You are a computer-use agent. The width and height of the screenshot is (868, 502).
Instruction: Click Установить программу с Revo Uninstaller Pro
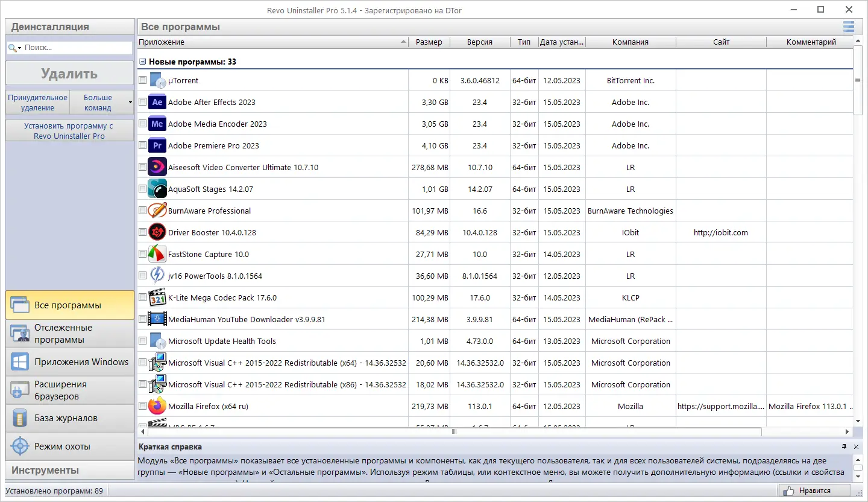[69, 131]
